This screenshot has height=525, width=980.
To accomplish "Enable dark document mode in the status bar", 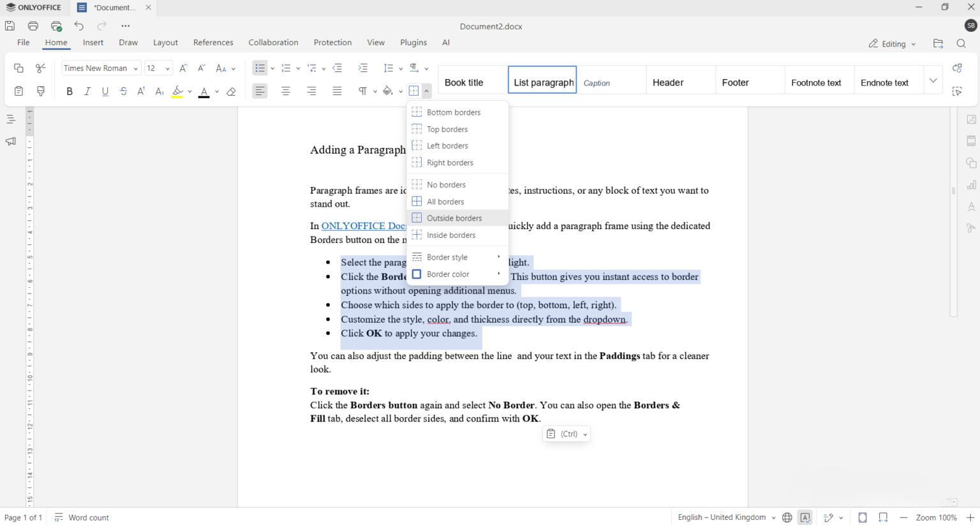I will tap(863, 517).
